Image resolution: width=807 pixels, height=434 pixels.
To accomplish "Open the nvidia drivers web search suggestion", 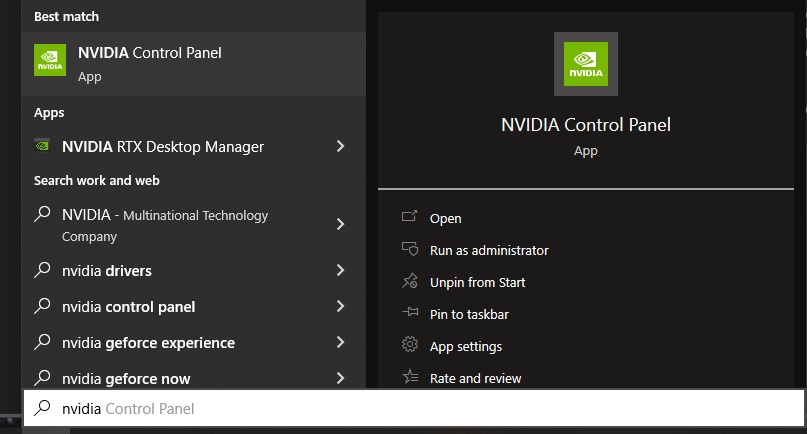I will pyautogui.click(x=107, y=271).
